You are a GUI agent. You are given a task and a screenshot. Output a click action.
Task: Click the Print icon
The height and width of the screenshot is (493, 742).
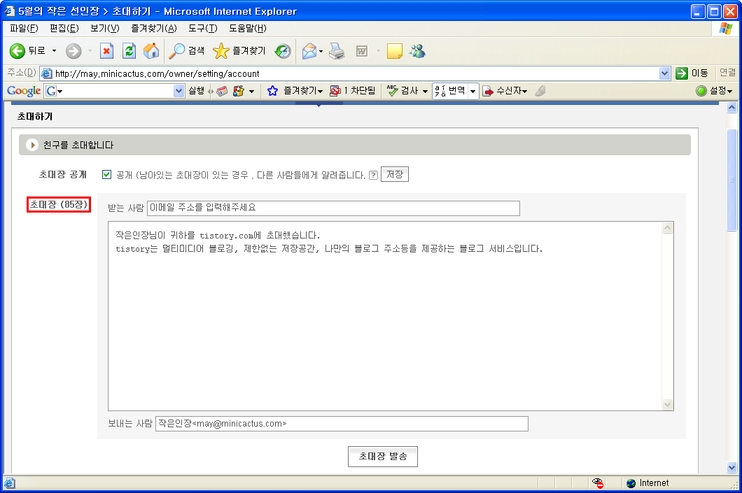(x=337, y=51)
